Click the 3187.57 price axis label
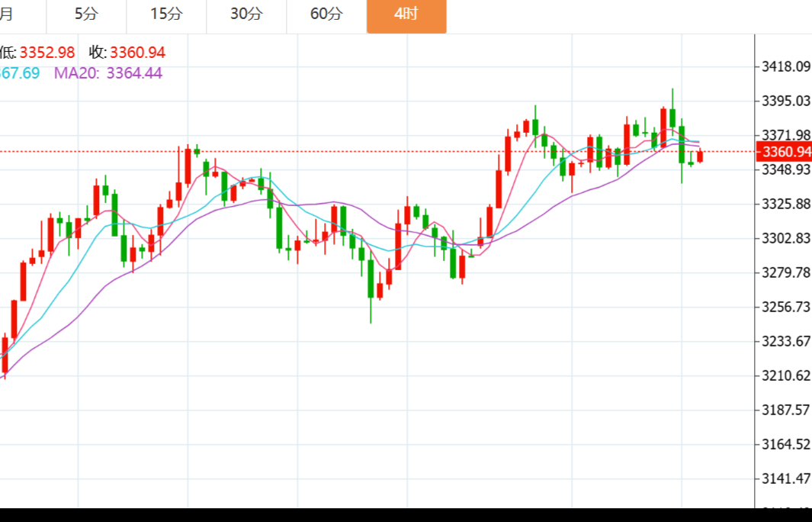Image resolution: width=812 pixels, height=522 pixels. [785, 410]
